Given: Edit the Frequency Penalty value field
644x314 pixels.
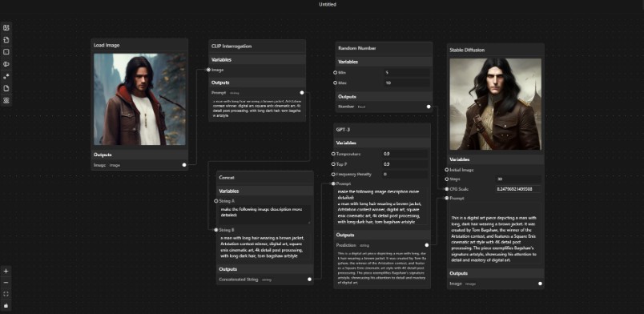Looking at the screenshot, I should tap(405, 175).
